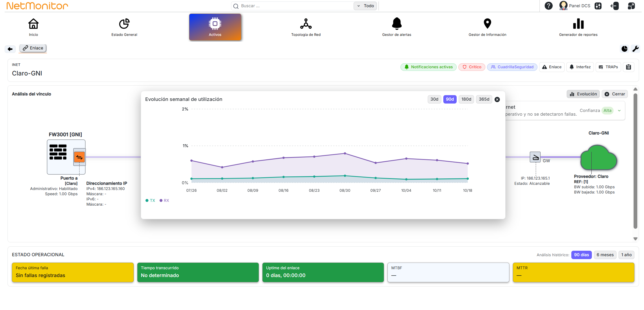Toggle the RX series legend

164,200
